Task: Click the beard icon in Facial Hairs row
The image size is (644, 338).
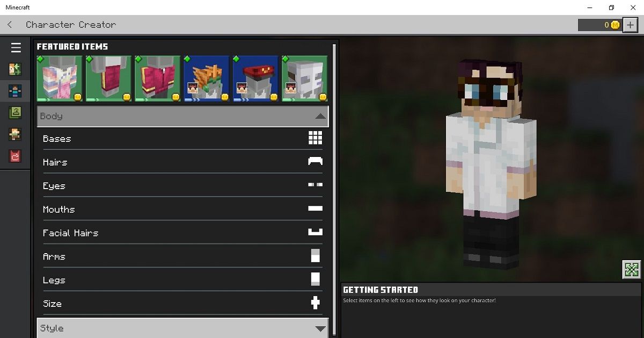Action: 316,232
